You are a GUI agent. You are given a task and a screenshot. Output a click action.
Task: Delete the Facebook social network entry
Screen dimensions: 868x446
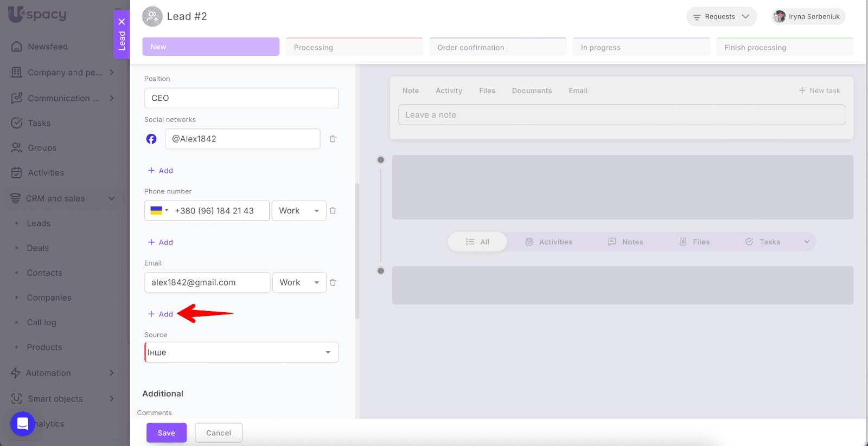point(333,139)
